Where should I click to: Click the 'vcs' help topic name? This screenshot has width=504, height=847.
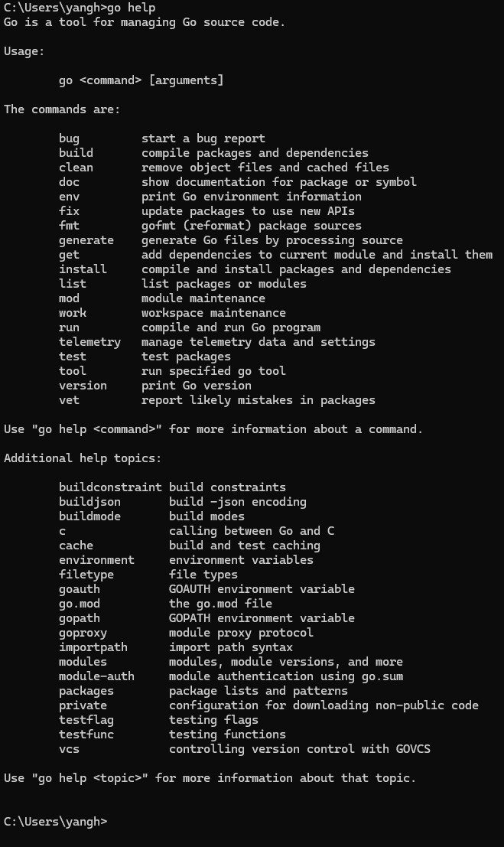69,749
